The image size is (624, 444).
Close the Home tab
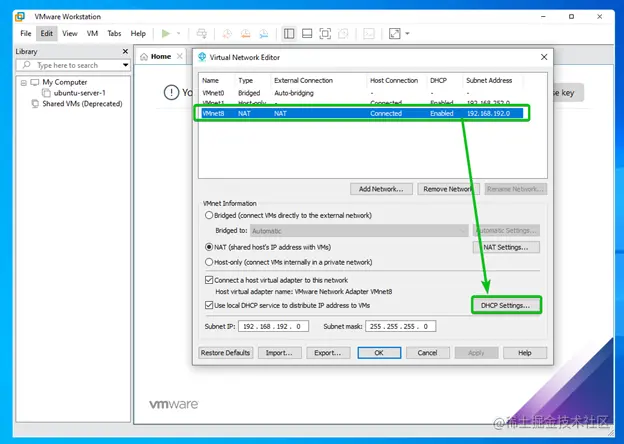tap(180, 56)
